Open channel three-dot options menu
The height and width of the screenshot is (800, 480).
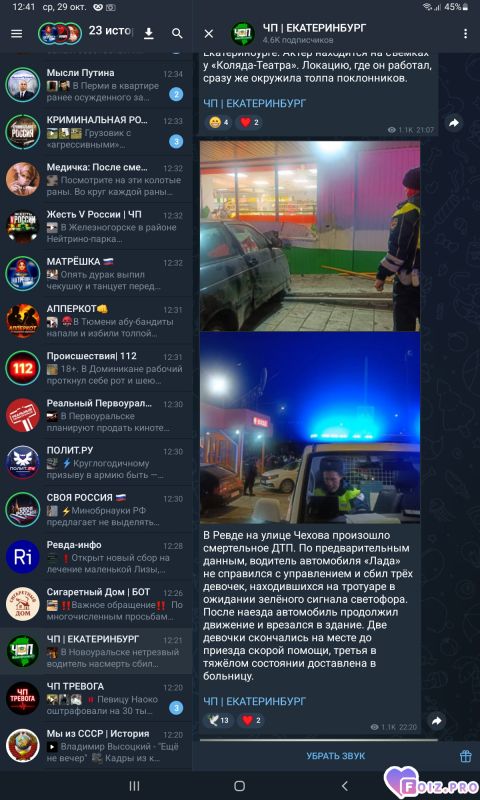(465, 34)
